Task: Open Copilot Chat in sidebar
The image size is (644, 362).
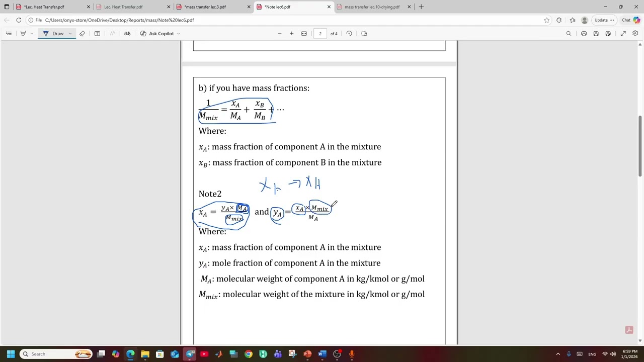Action: (631, 20)
